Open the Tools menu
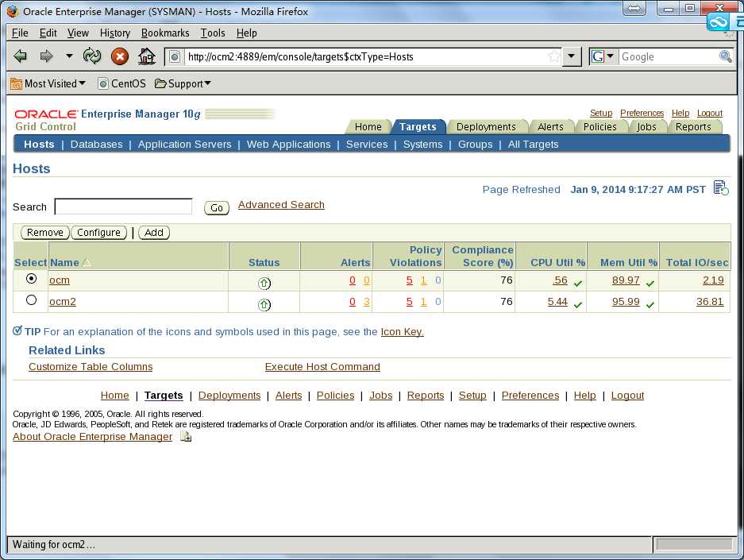744x560 pixels. (213, 33)
